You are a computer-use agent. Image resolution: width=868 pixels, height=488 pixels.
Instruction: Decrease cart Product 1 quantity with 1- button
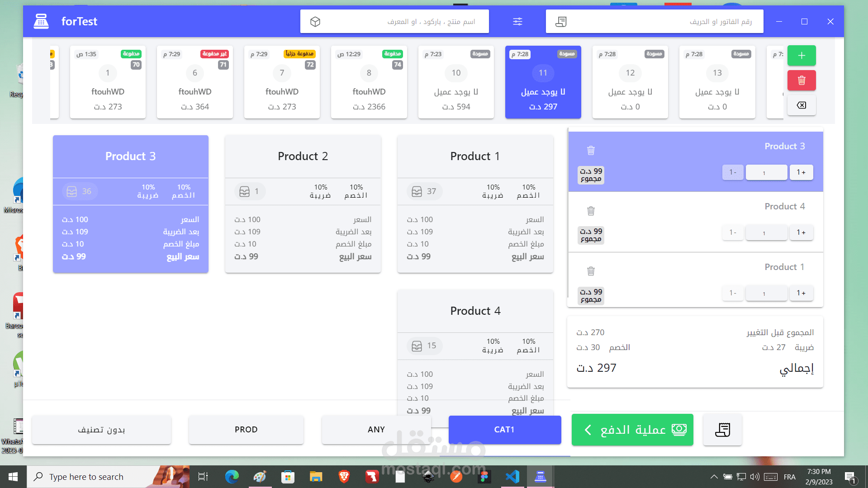(733, 293)
